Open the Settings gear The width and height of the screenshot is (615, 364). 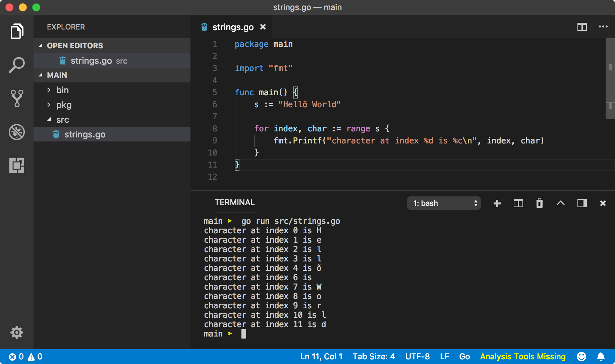16,332
